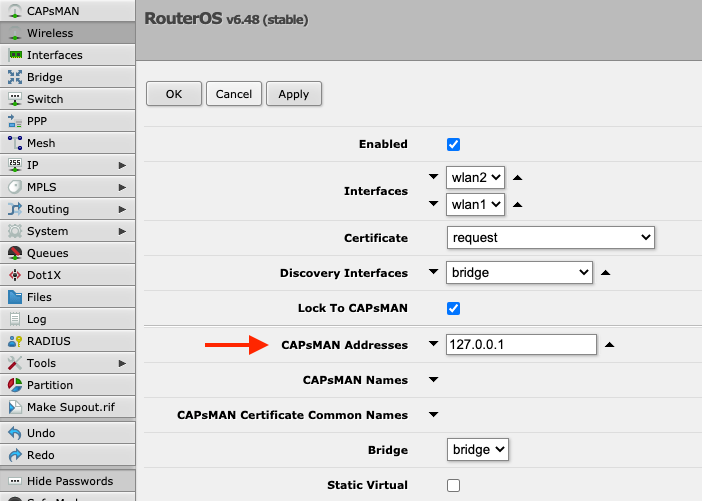Open the wlan2 interface dropdown
The image size is (702, 501).
tap(475, 177)
